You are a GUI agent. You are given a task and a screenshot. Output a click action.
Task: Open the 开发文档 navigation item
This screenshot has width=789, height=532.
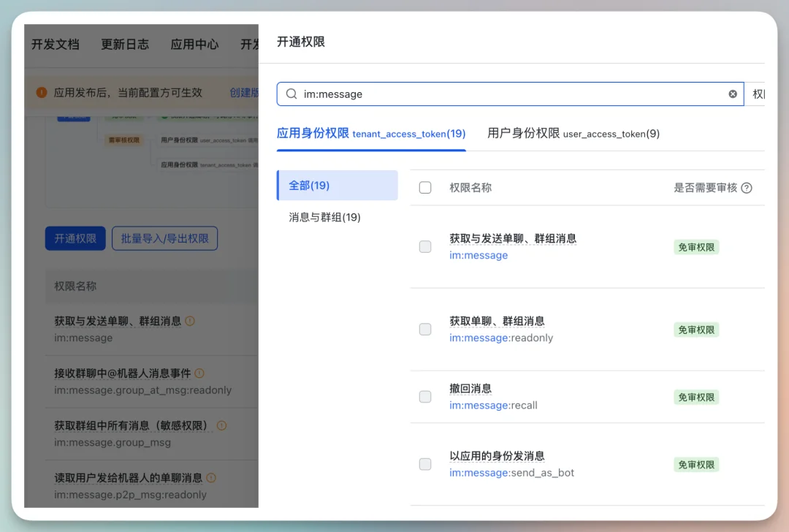[x=55, y=45]
